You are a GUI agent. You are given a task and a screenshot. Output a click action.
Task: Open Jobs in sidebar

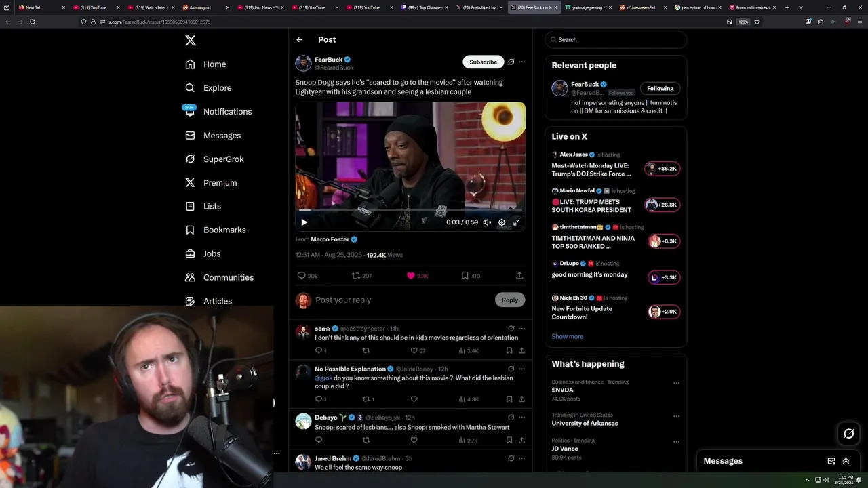[x=203, y=254]
